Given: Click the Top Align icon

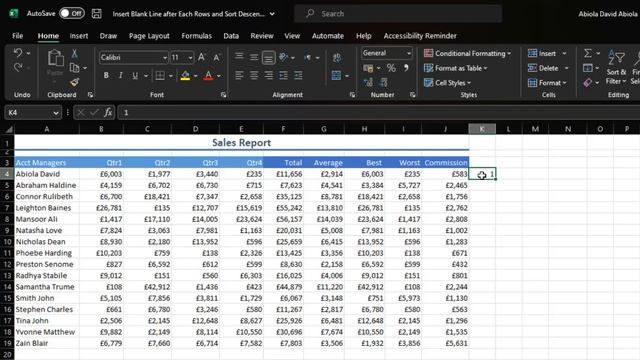Looking at the screenshot, I should pyautogui.click(x=239, y=56).
